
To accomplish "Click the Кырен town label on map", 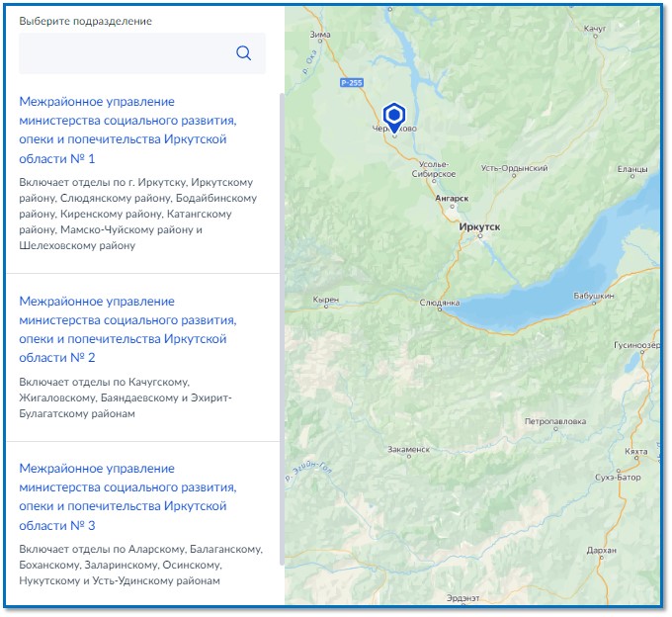I will pos(326,300).
